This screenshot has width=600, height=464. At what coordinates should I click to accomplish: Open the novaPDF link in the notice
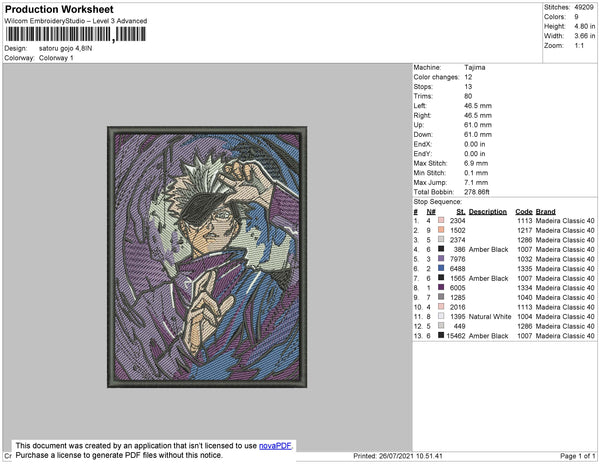coord(275,446)
